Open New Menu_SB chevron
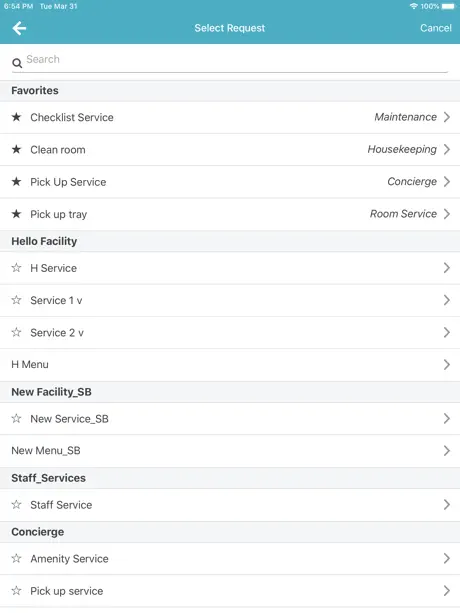This screenshot has height=613, width=460. pos(447,451)
